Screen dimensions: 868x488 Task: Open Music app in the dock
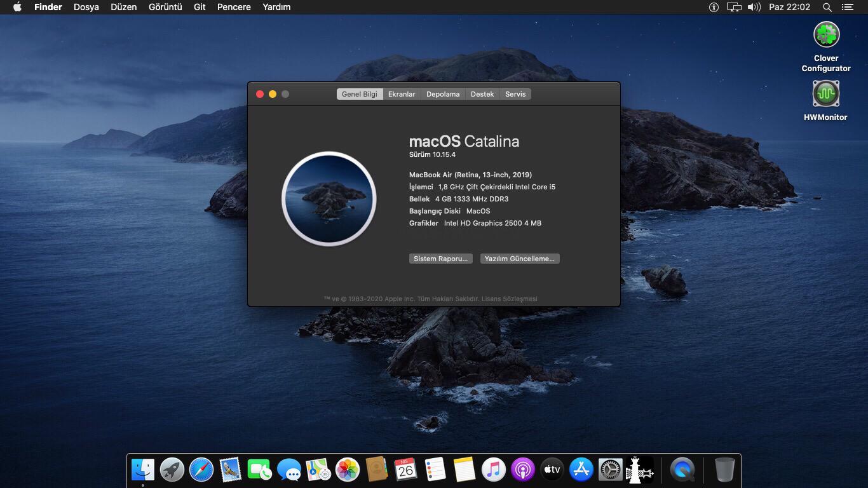point(494,470)
